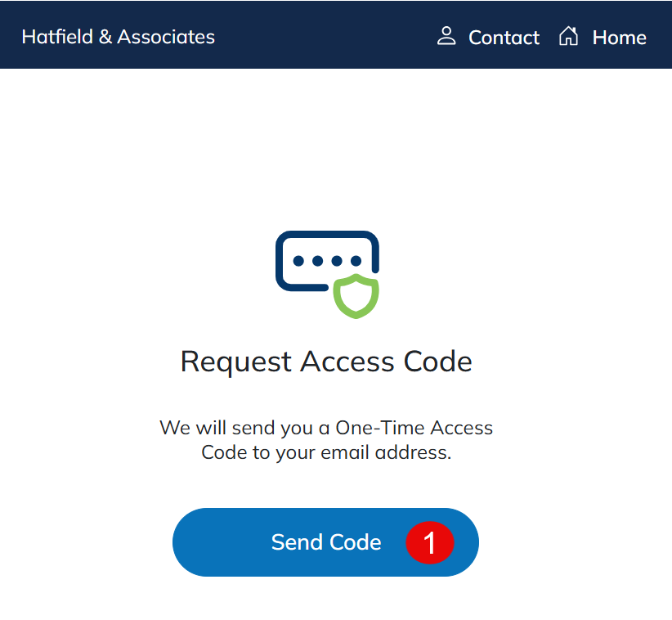
Task: Click the green shield in the illustration
Action: tap(356, 296)
